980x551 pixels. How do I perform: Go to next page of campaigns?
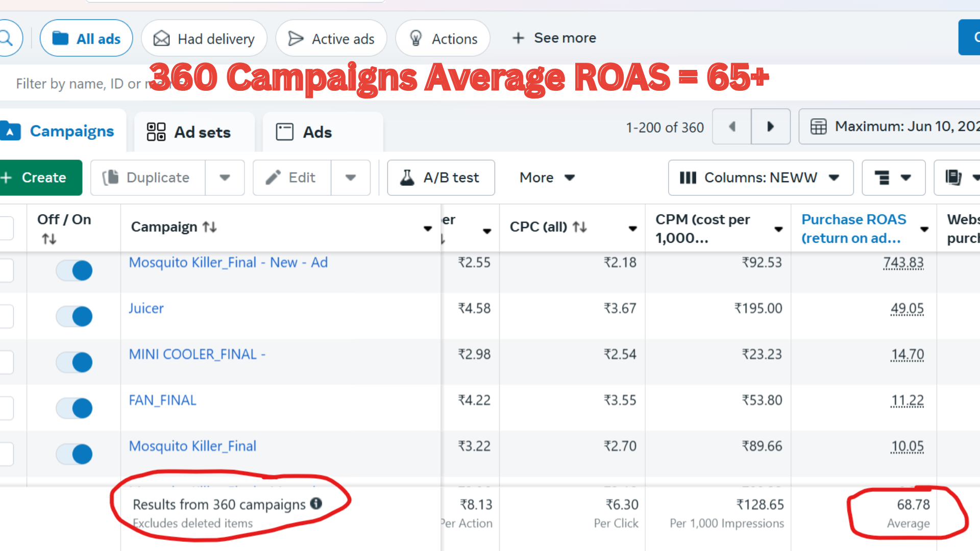pos(770,127)
